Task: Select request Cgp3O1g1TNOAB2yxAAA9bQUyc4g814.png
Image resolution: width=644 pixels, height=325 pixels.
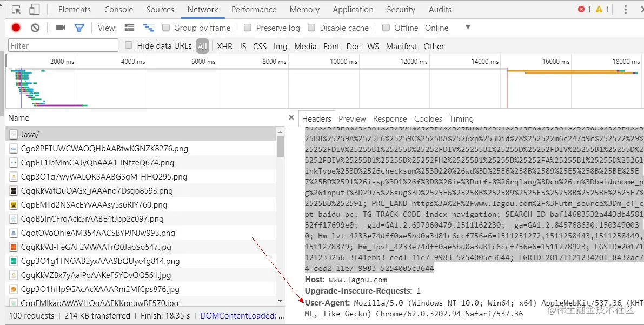Action: [141, 261]
